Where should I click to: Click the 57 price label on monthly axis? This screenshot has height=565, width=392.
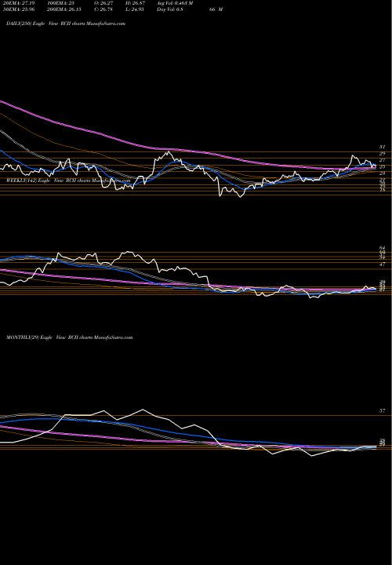coord(383,410)
